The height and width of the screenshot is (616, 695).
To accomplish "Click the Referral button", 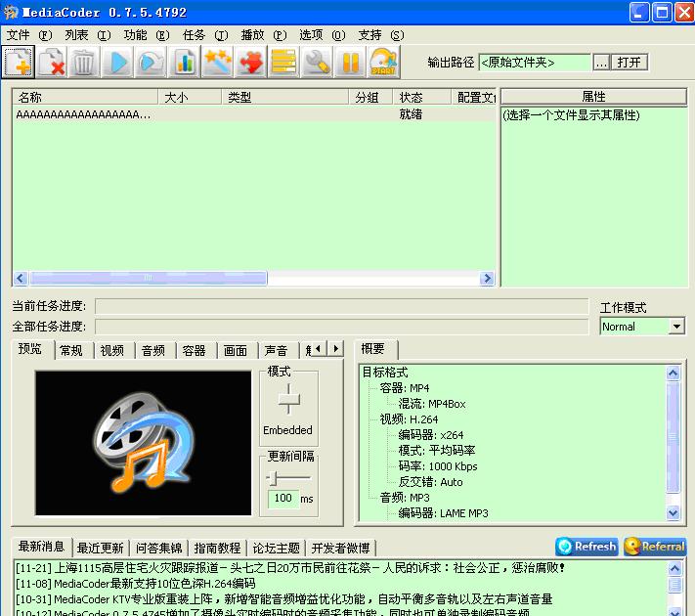I will (x=655, y=547).
